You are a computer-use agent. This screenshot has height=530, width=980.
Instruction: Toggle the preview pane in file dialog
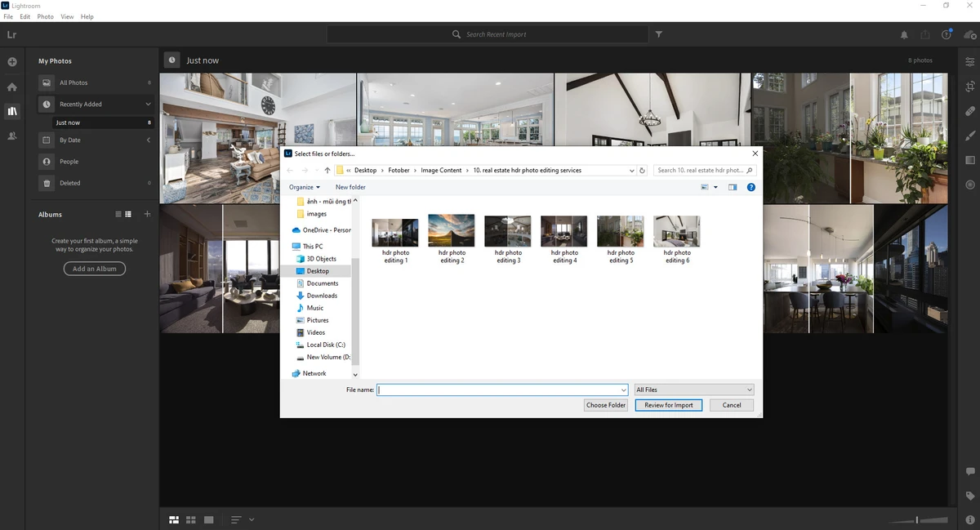pos(733,187)
